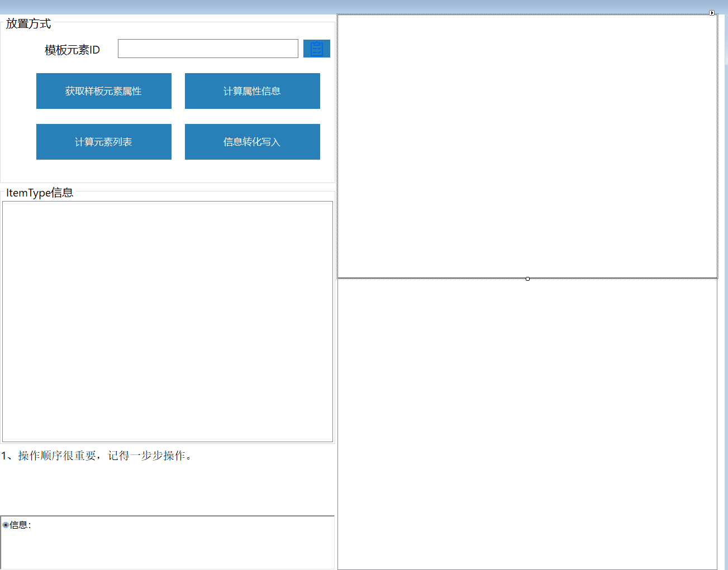Screen dimensions: 728x570
Task: Select the empty ItemType信息 list box
Action: pos(168,322)
